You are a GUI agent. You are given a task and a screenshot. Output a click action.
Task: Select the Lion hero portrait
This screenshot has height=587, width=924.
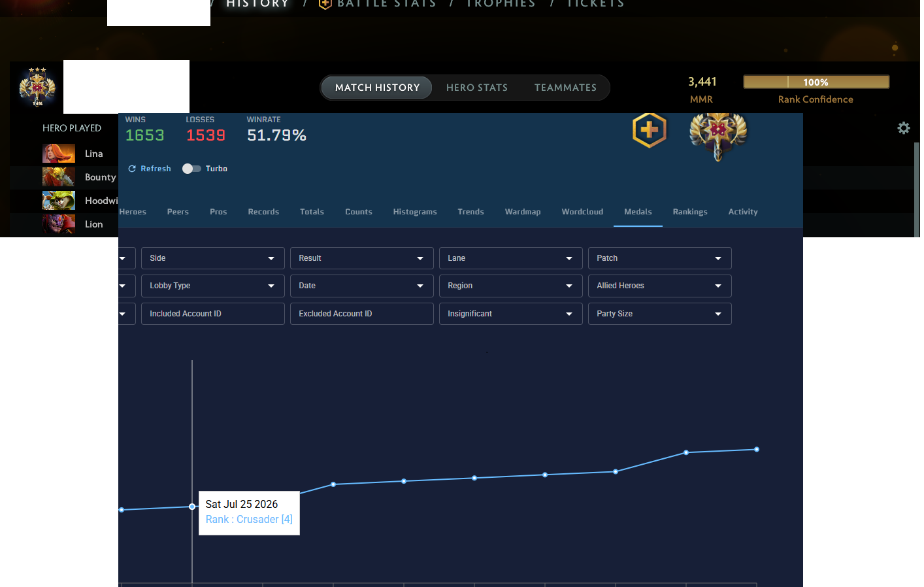[x=59, y=224]
